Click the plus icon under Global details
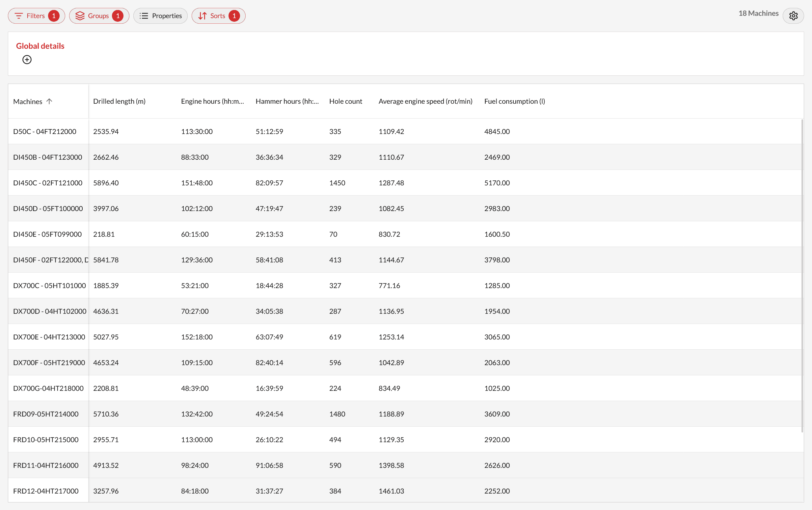812x510 pixels. [x=27, y=60]
